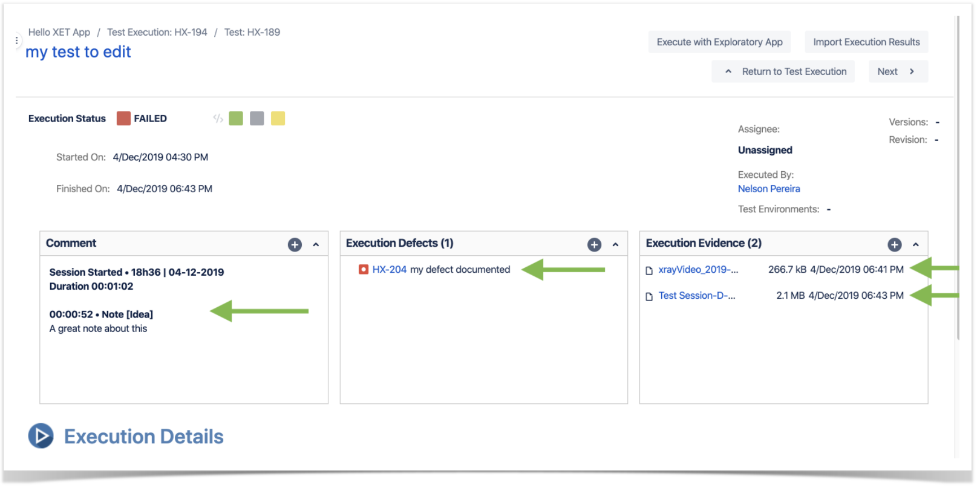Screen dimensions: 980x488
Task: Open the Test Session-D evidence file
Action: [x=697, y=296]
